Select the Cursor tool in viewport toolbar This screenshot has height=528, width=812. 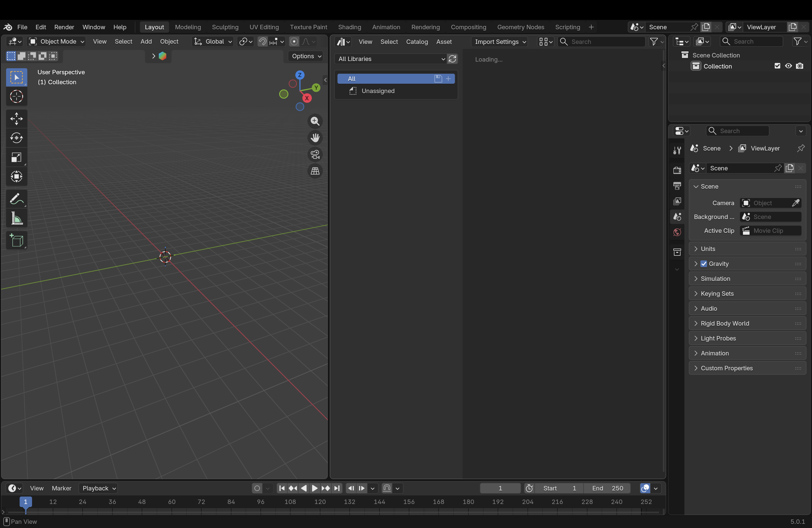(16, 97)
